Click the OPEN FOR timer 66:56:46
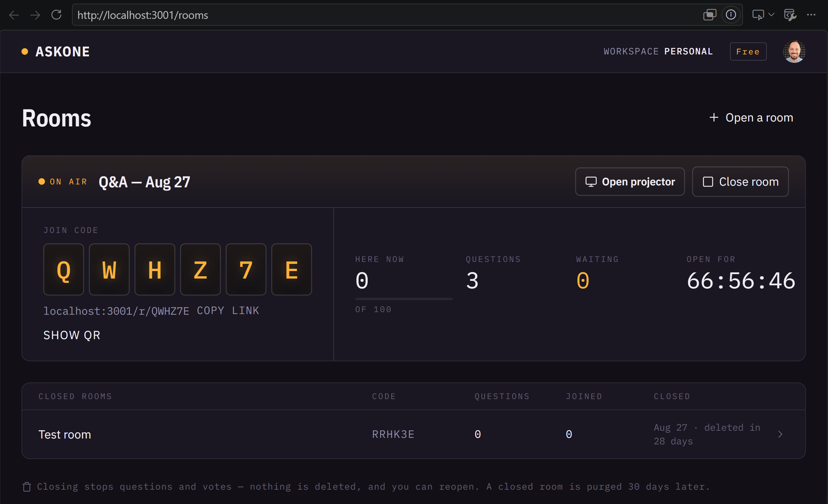This screenshot has width=828, height=504. 741,281
